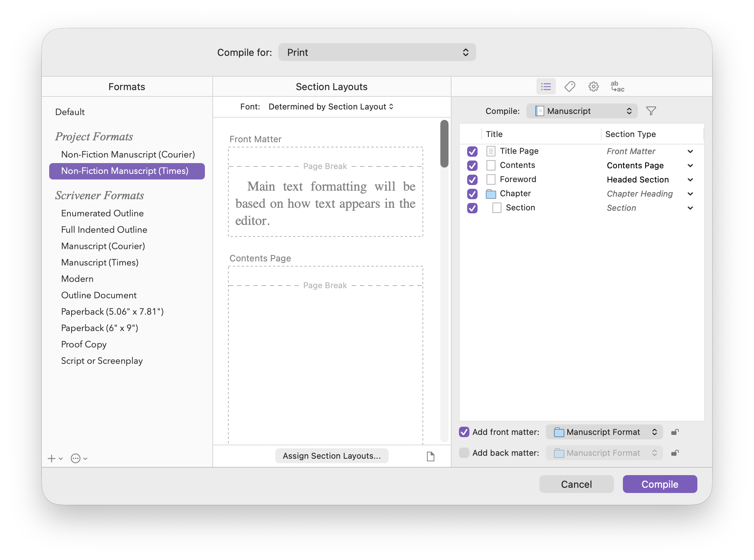
Task: Select the Proof Copy format
Action: [84, 344]
